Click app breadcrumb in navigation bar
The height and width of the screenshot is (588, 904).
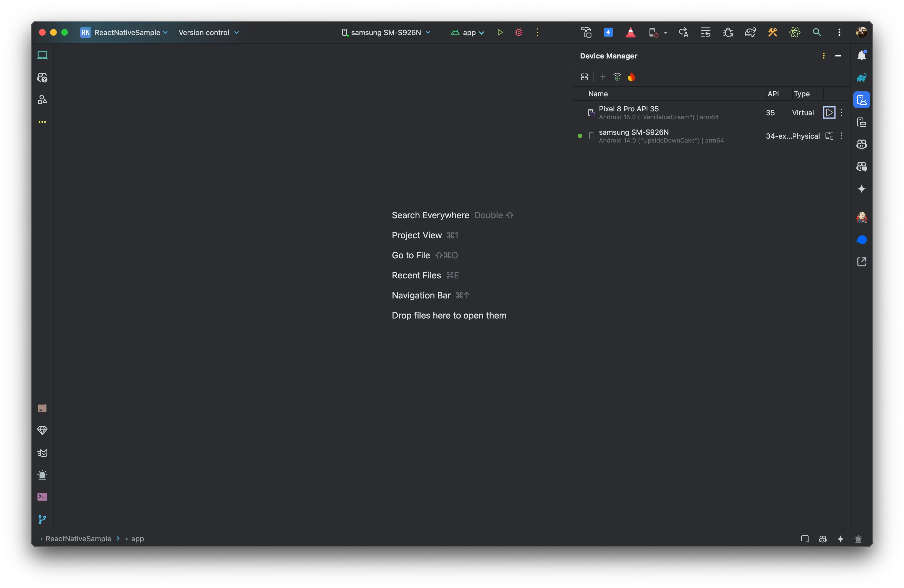click(137, 539)
